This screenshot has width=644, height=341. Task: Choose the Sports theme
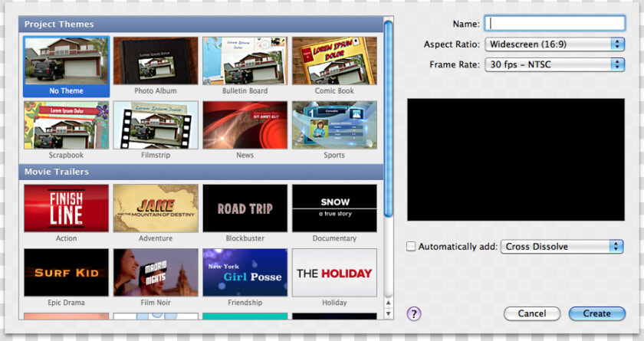point(334,125)
